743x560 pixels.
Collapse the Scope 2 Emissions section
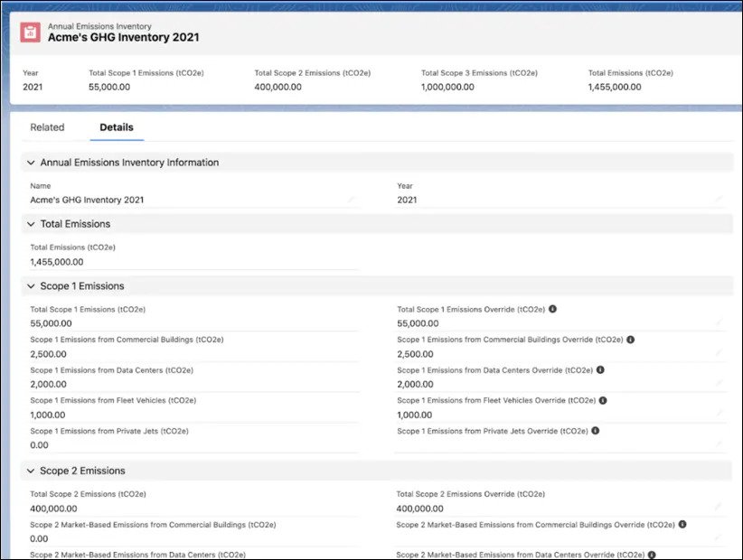(31, 471)
